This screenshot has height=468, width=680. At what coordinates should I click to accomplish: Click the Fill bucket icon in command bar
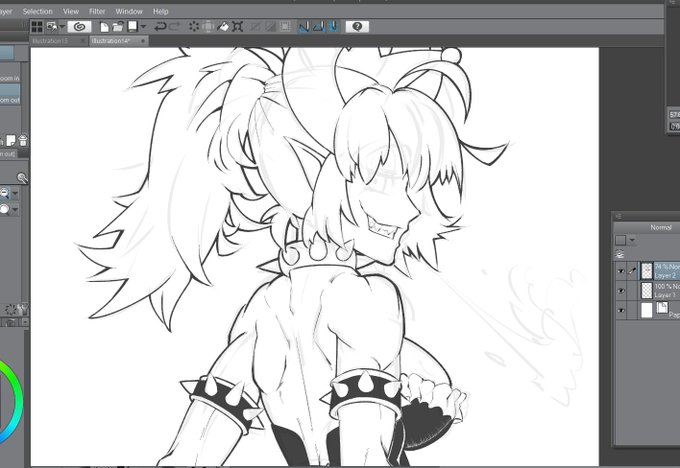coord(223,27)
